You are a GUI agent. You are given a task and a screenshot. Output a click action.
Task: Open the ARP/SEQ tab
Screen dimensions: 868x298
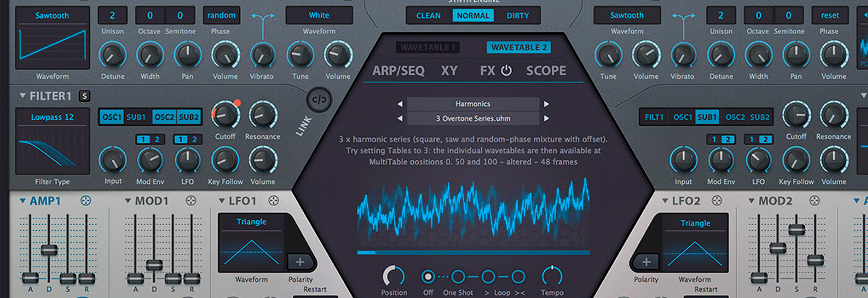(399, 71)
